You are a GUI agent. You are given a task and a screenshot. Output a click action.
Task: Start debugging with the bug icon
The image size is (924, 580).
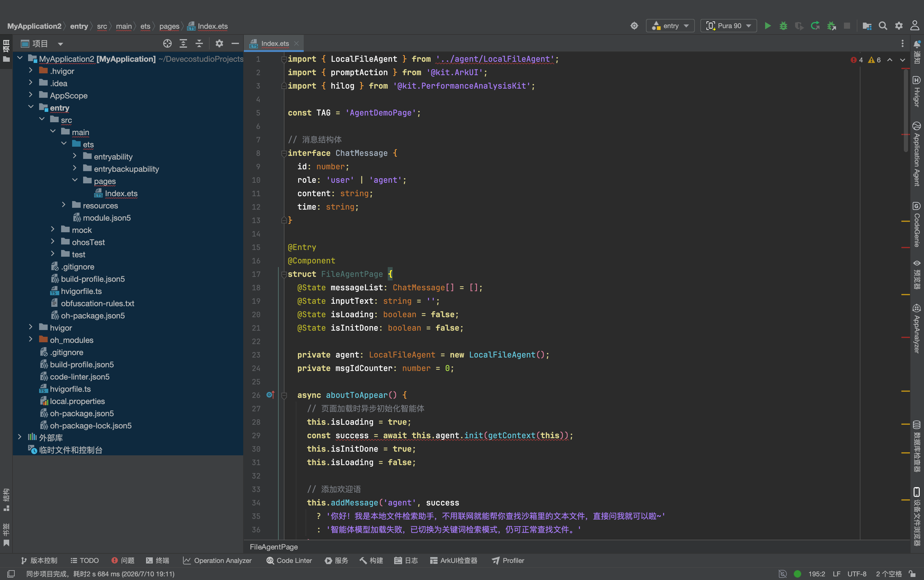point(783,26)
